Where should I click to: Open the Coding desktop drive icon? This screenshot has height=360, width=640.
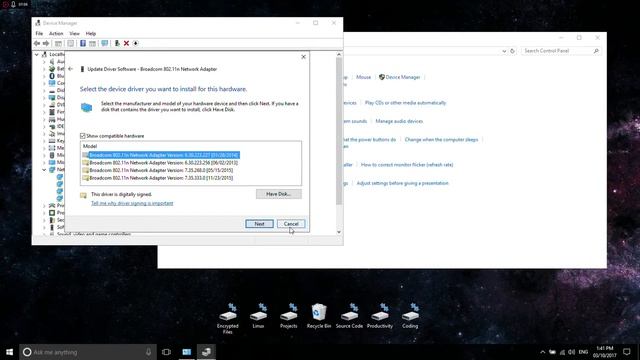[x=410, y=316]
